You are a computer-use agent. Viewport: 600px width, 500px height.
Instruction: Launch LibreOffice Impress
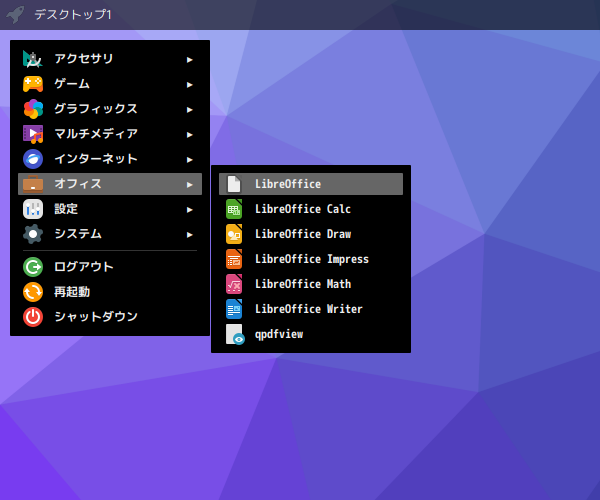[x=311, y=259]
